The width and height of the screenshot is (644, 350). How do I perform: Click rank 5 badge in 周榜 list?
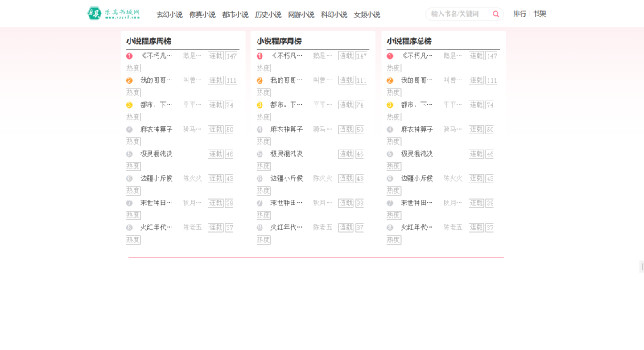[x=130, y=154]
